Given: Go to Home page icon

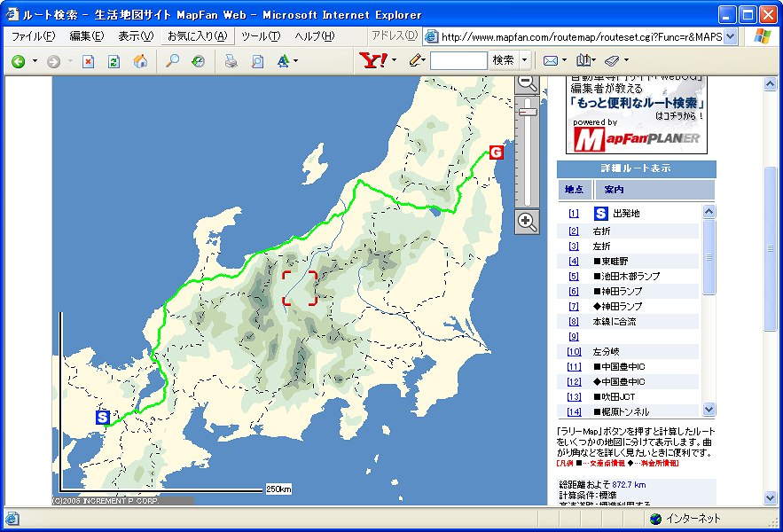Looking at the screenshot, I should tap(140, 61).
